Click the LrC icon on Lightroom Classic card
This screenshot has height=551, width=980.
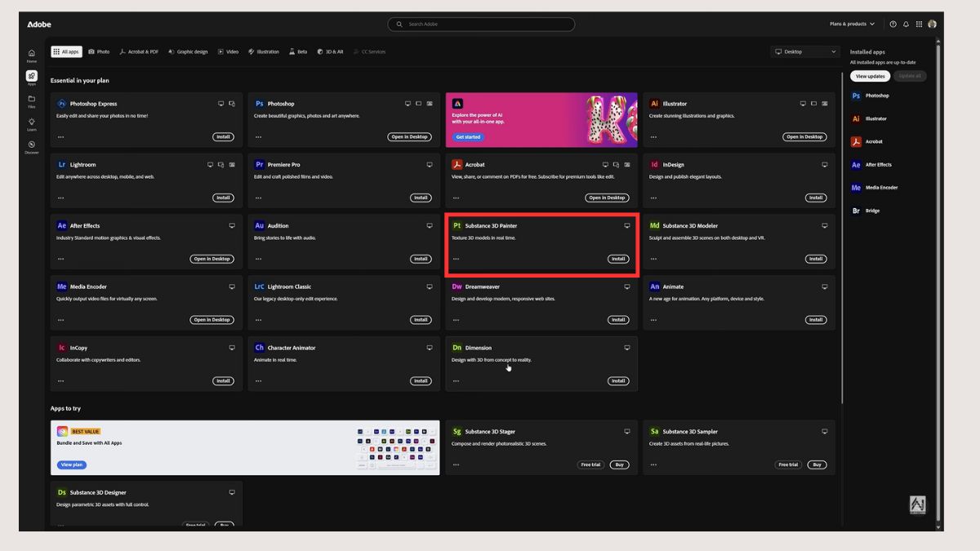click(x=259, y=287)
